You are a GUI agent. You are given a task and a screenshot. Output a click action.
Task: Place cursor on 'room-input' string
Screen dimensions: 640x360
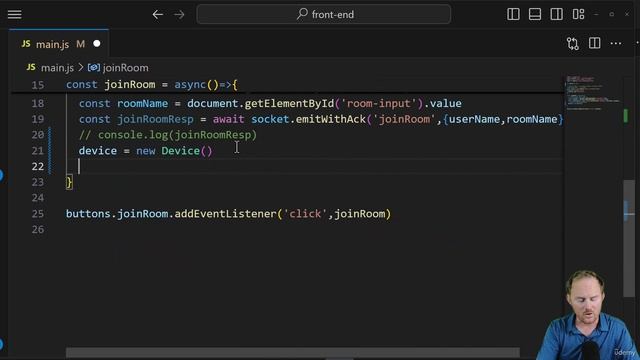click(x=379, y=104)
